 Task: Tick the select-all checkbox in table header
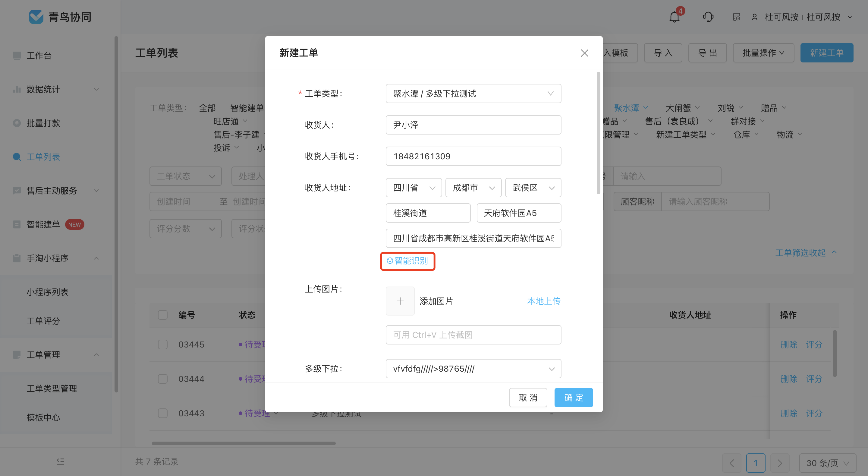[x=162, y=315]
